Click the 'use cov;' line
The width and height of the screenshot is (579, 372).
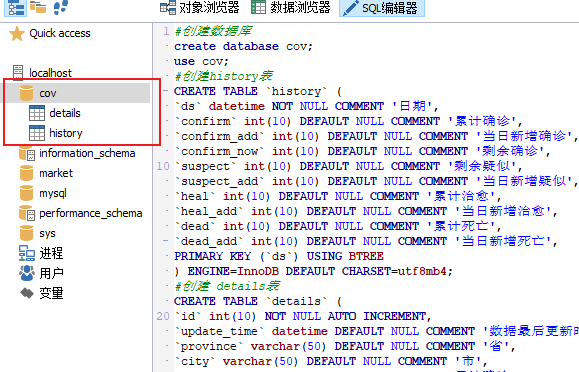(201, 61)
